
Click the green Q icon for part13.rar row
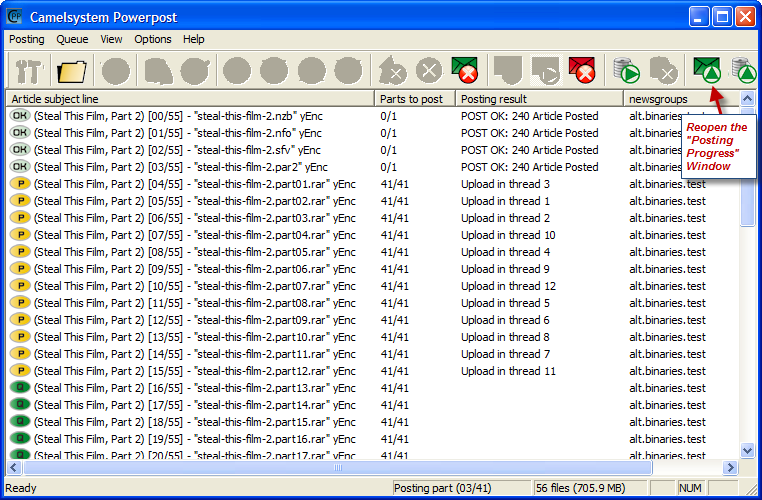(x=20, y=388)
